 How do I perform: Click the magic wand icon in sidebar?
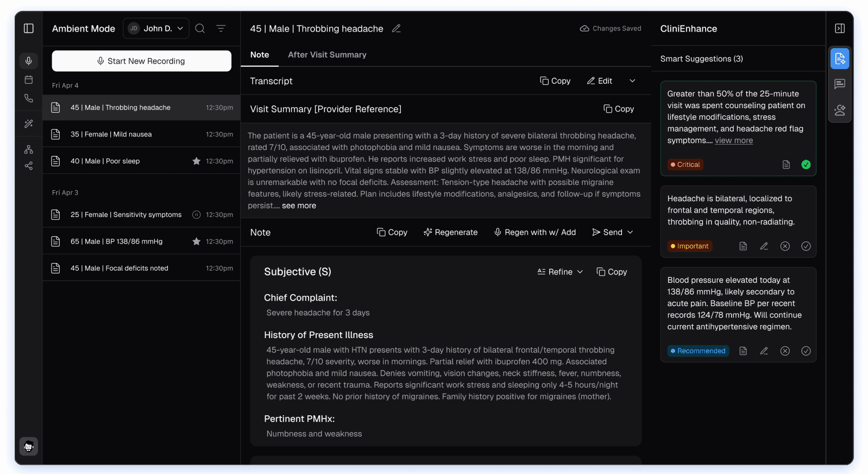click(29, 124)
